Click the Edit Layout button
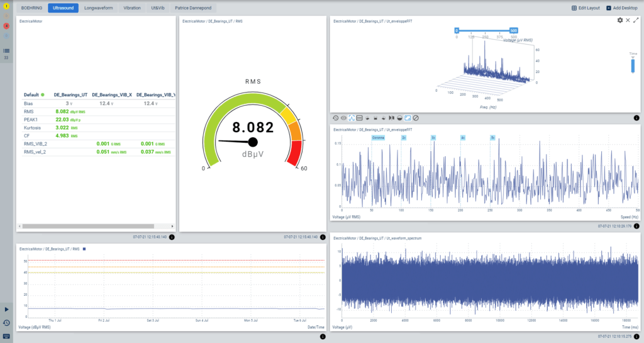This screenshot has width=644, height=343. [x=586, y=8]
